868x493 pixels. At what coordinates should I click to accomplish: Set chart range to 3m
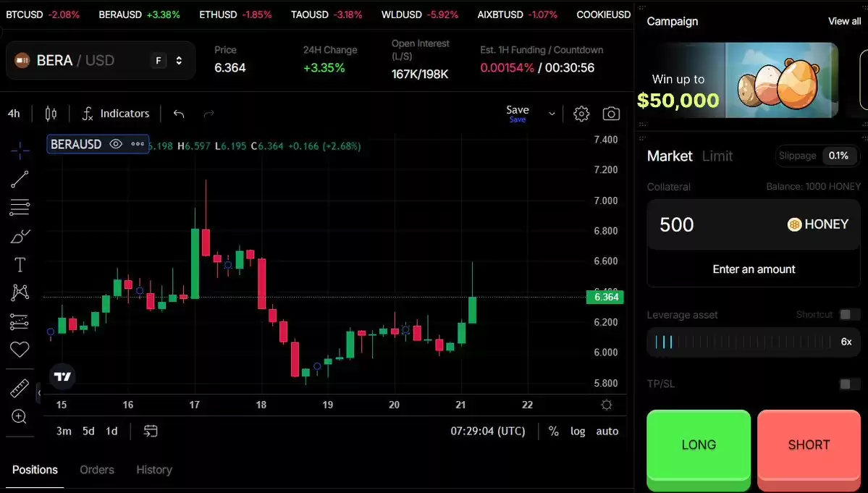(64, 431)
